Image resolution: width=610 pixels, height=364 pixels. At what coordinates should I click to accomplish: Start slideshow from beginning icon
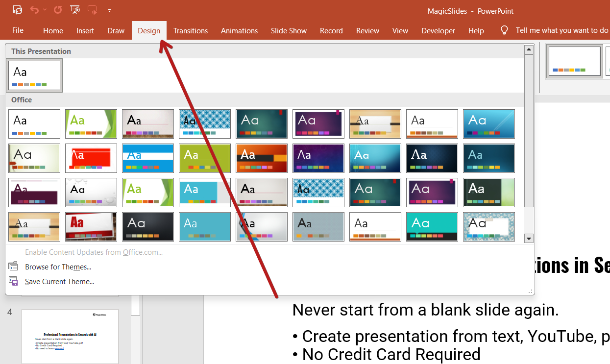75,9
